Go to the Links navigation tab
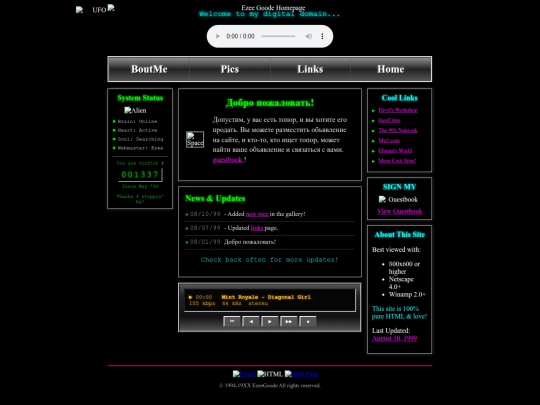540x405 pixels. click(310, 69)
